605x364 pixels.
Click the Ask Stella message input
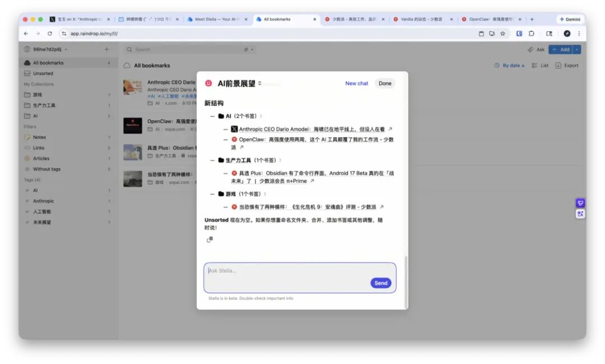(300, 278)
